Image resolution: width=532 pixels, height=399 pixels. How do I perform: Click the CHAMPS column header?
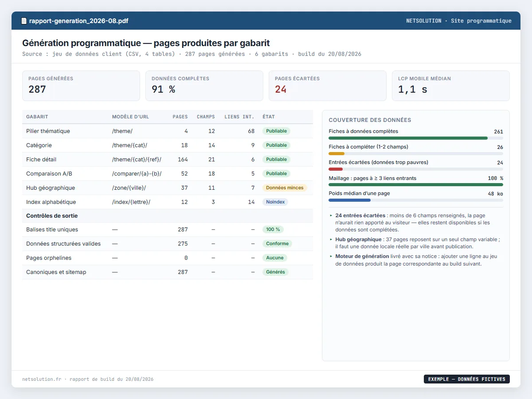tap(206, 117)
